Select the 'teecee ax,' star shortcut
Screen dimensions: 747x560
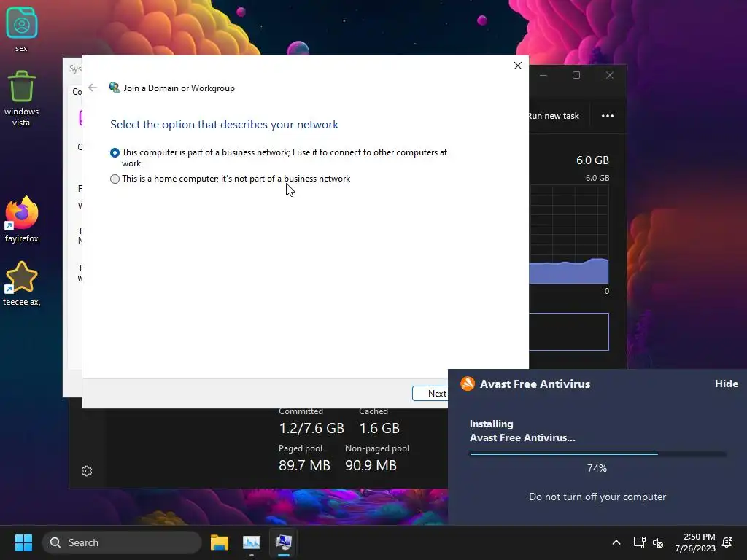pyautogui.click(x=21, y=284)
